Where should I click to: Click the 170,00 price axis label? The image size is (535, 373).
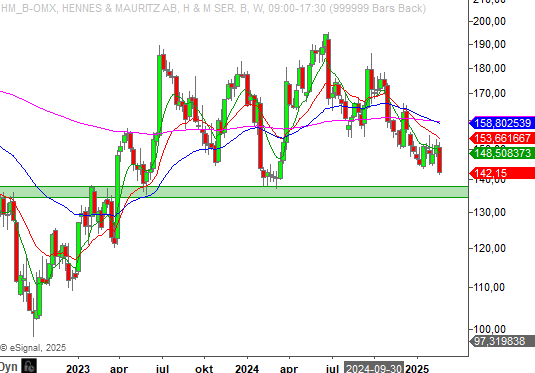[489, 93]
